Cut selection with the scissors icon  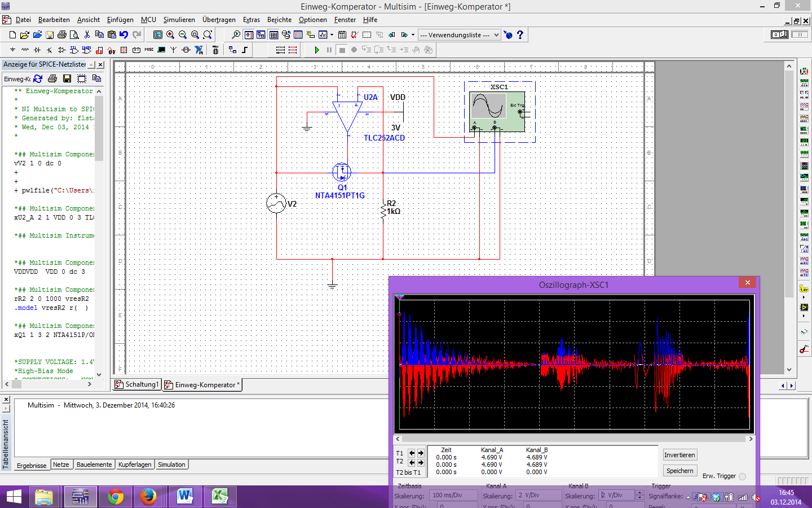coord(87,35)
